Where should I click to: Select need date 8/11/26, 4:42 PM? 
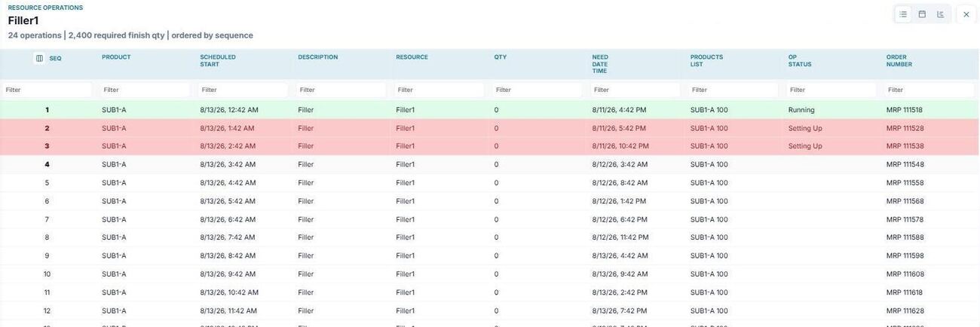click(619, 110)
